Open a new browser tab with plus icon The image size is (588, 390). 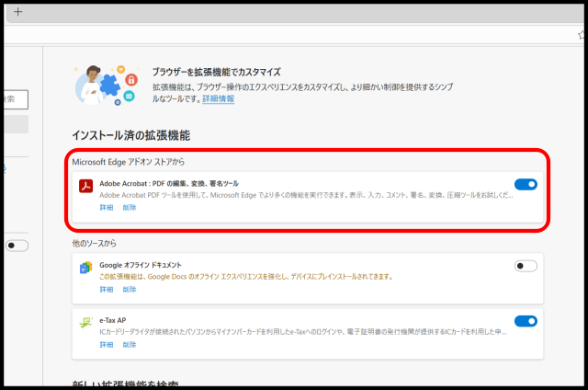click(18, 12)
